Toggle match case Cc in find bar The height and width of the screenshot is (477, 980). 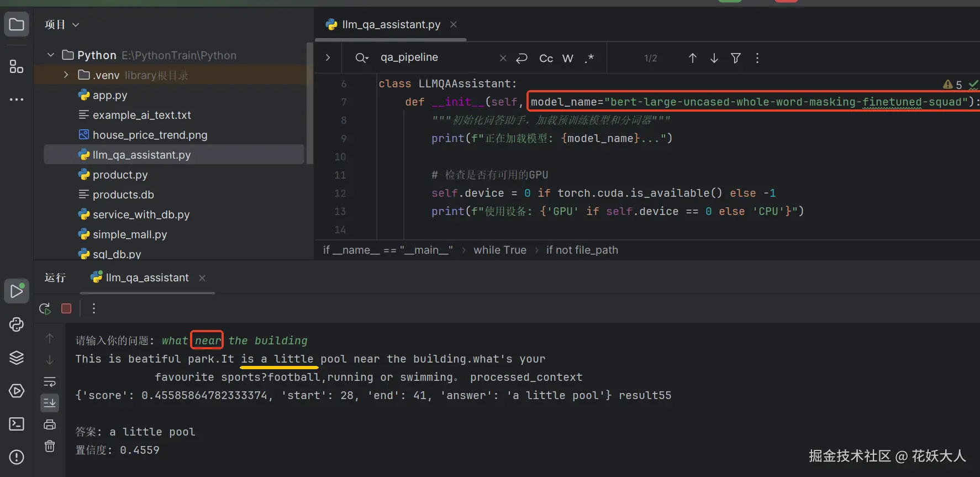click(546, 58)
